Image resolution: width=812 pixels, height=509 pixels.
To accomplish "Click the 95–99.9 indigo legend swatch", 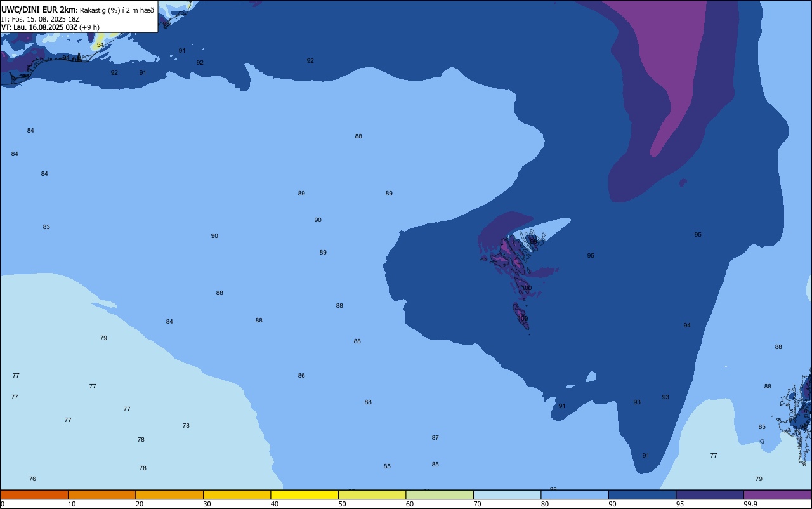I will (x=710, y=494).
